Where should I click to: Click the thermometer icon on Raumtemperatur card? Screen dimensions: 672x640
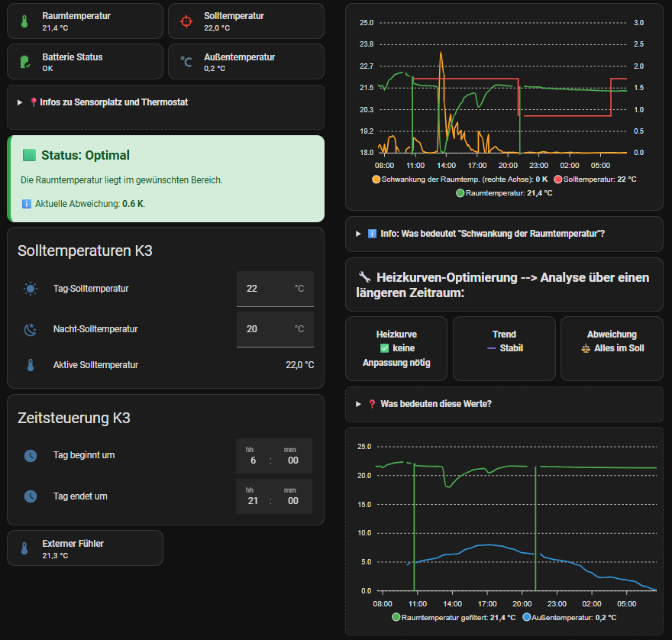(25, 21)
